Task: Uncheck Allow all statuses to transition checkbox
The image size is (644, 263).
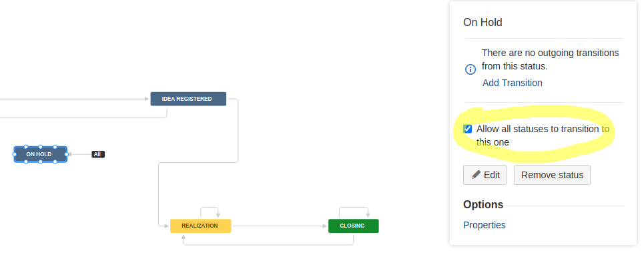Action: [468, 129]
